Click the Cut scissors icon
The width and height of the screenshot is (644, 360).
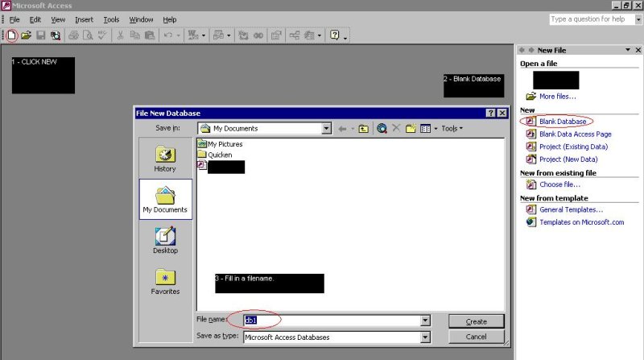coord(120,35)
